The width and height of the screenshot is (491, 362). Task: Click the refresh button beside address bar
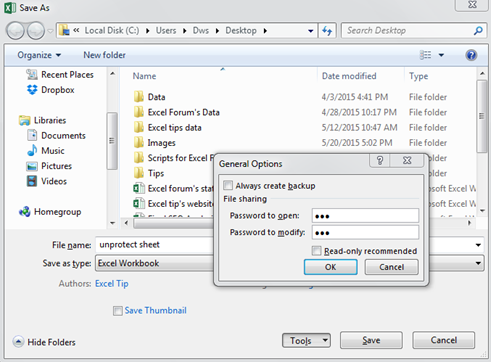pos(327,31)
